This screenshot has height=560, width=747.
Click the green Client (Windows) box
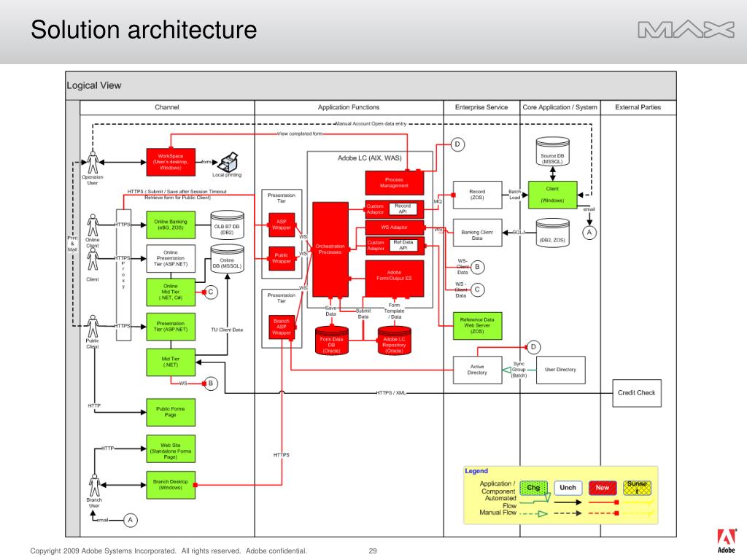(x=553, y=195)
